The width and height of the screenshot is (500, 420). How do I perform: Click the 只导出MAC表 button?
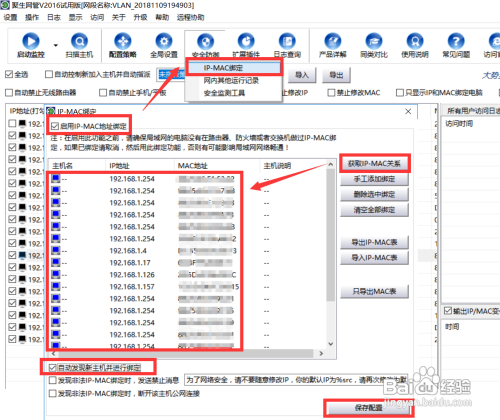coord(374,292)
